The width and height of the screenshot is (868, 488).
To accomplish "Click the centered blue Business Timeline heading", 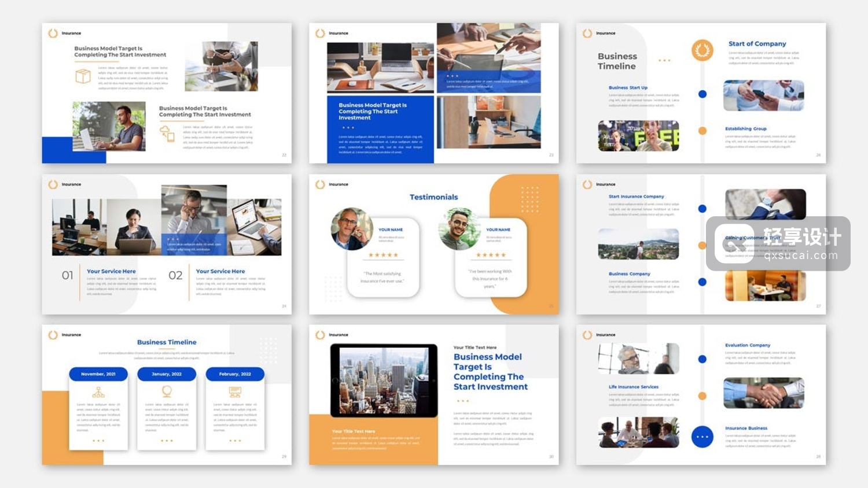I will tap(167, 342).
